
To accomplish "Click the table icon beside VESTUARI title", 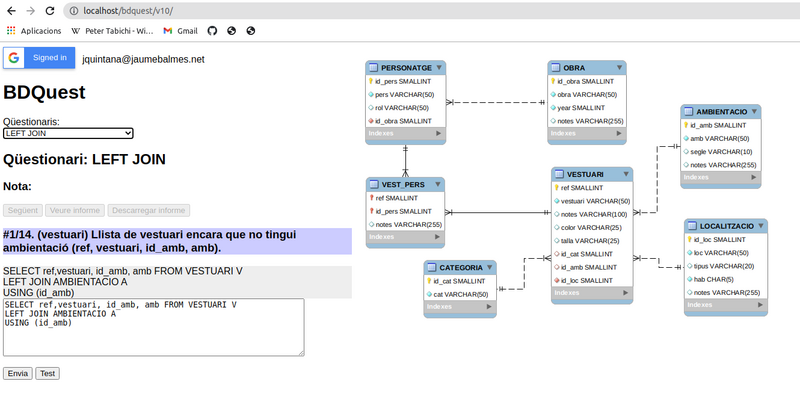I will [560, 174].
